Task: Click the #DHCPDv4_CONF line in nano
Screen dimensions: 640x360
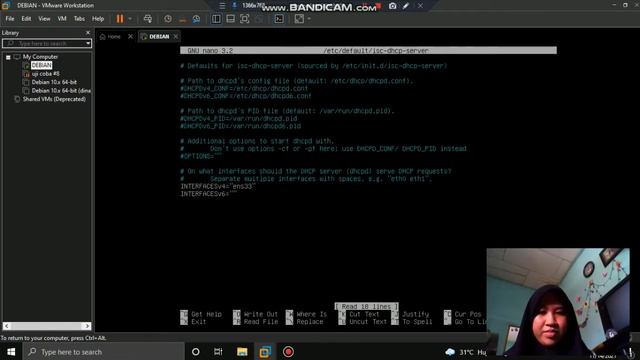Action: [x=244, y=89]
